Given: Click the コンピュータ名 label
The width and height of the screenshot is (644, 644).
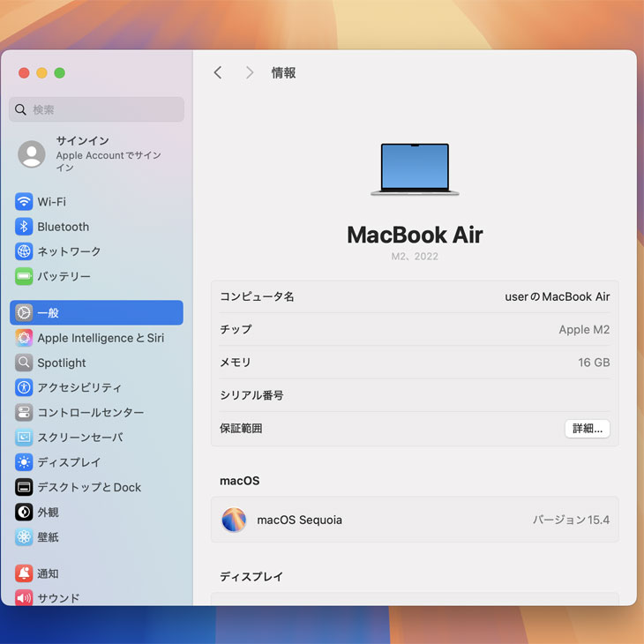Looking at the screenshot, I should (x=257, y=296).
